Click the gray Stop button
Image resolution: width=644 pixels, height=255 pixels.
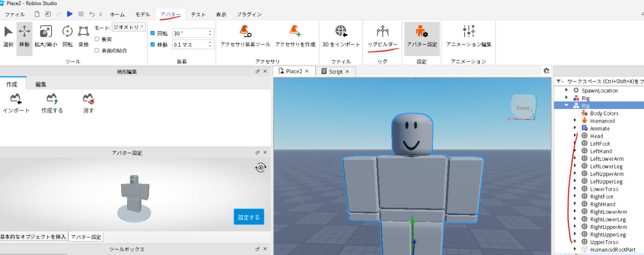tap(81, 14)
